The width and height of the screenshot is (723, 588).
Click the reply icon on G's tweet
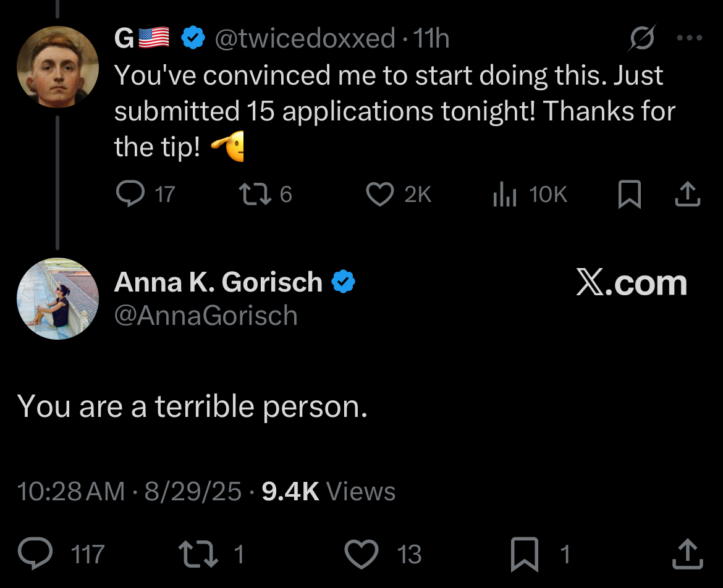point(130,195)
